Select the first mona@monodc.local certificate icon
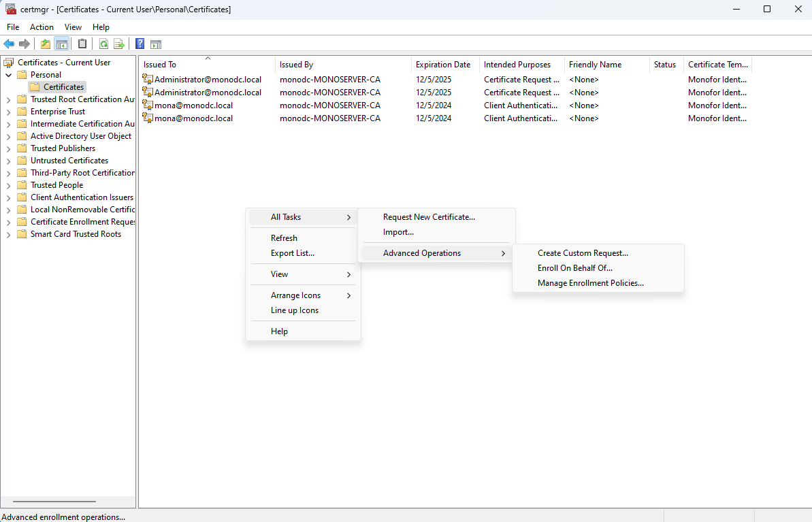This screenshot has width=812, height=522. 148,105
